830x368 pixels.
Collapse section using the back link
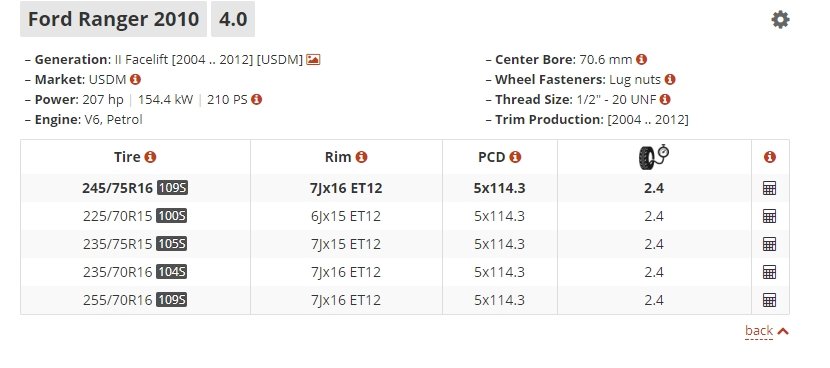(x=766, y=331)
